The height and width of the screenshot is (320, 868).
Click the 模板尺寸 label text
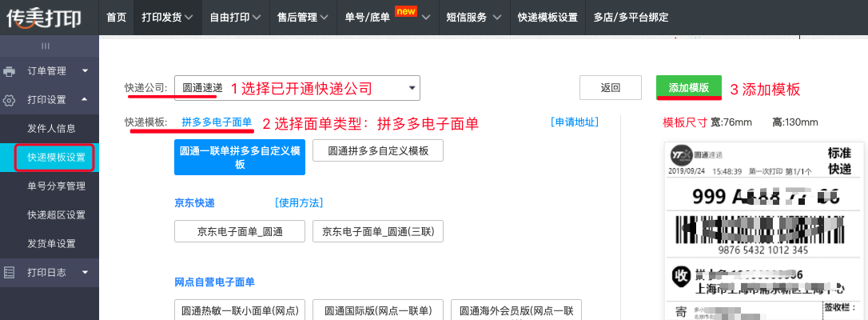tap(685, 122)
